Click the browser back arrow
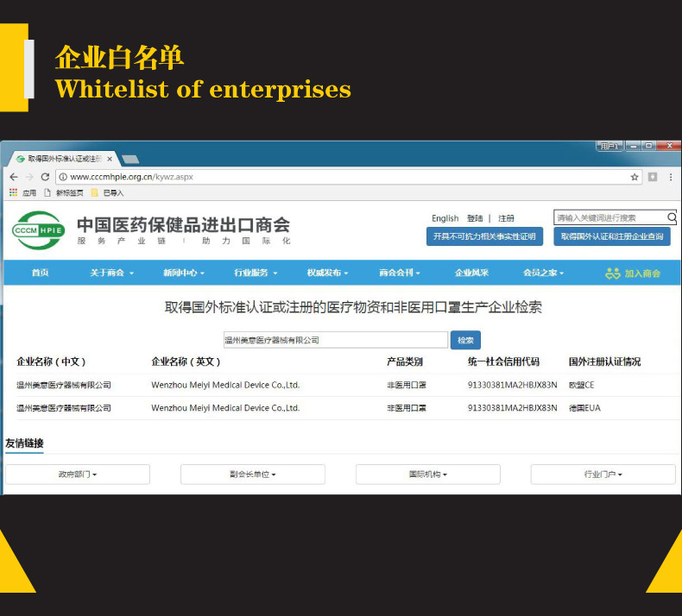Image resolution: width=682 pixels, height=616 pixels. click(x=13, y=177)
